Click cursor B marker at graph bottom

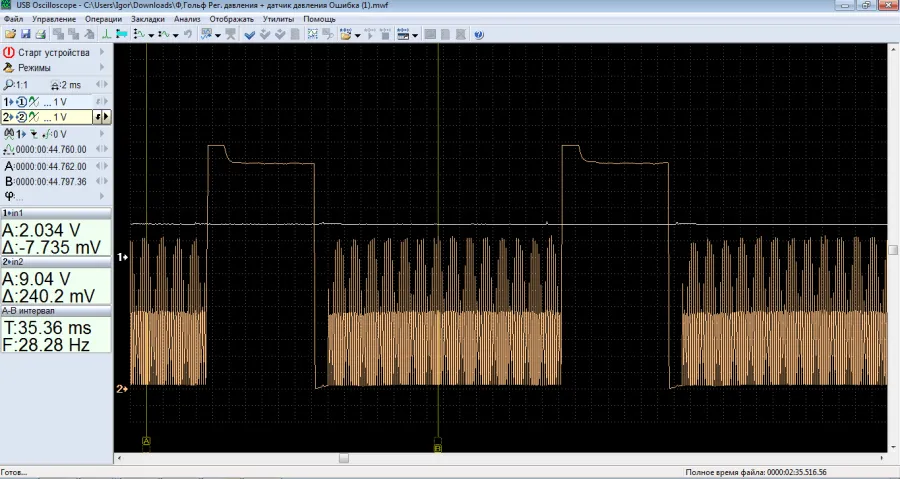438,448
